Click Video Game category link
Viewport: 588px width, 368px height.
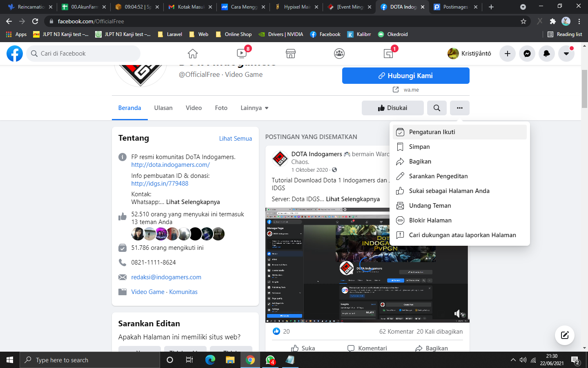click(148, 292)
